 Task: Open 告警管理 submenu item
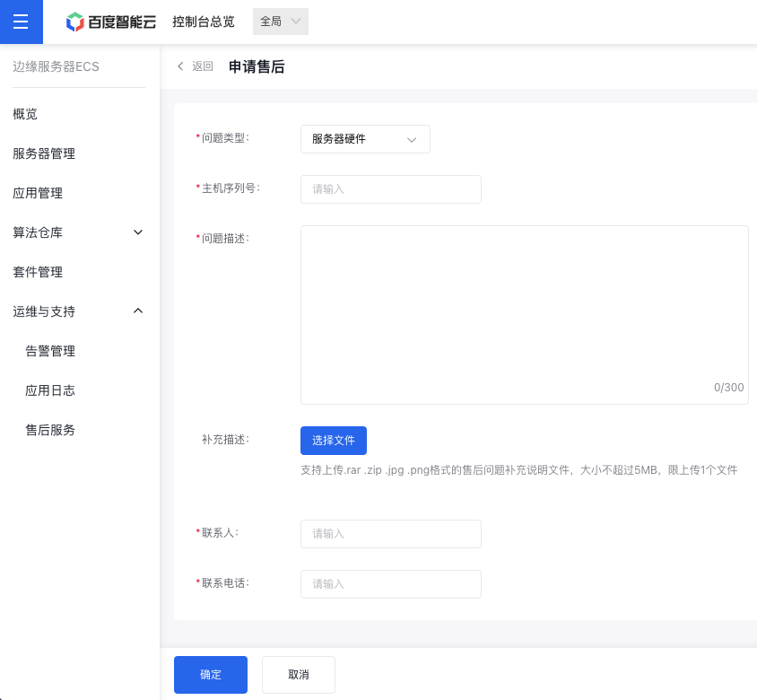[x=50, y=351]
